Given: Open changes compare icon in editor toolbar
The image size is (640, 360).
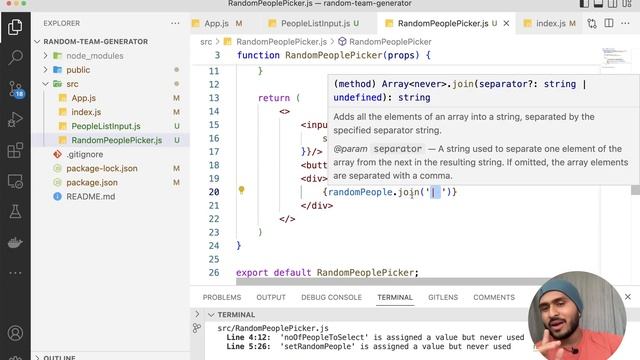Looking at the screenshot, I should (592, 23).
